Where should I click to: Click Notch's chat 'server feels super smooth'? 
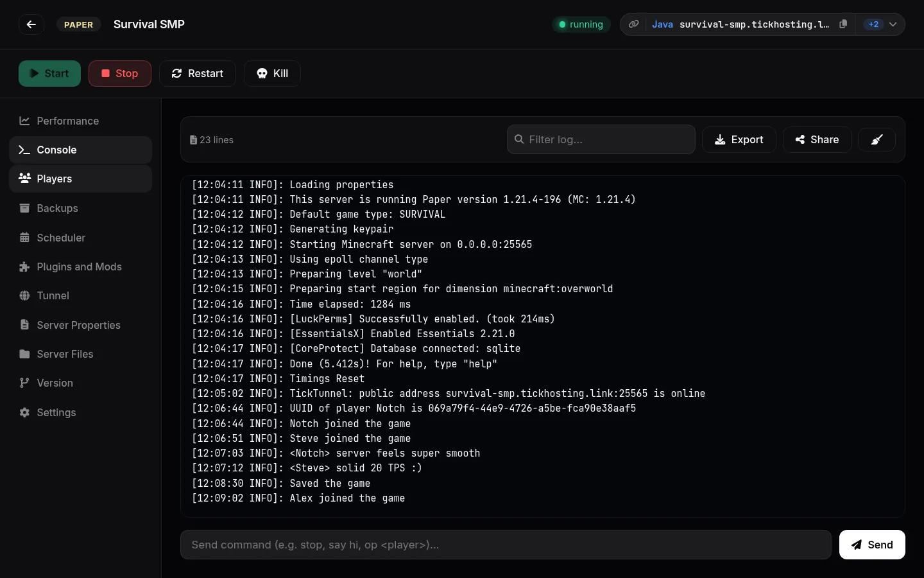[336, 453]
